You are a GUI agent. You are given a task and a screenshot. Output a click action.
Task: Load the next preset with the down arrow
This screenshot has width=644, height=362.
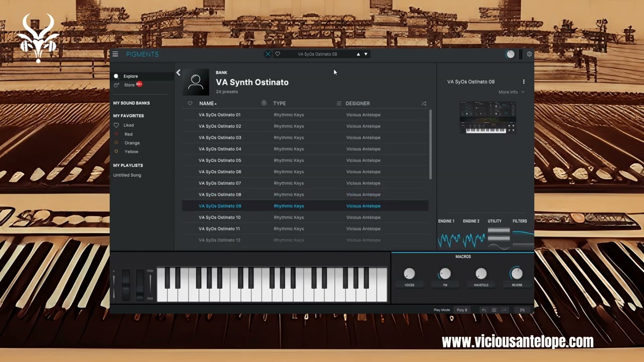click(x=366, y=54)
